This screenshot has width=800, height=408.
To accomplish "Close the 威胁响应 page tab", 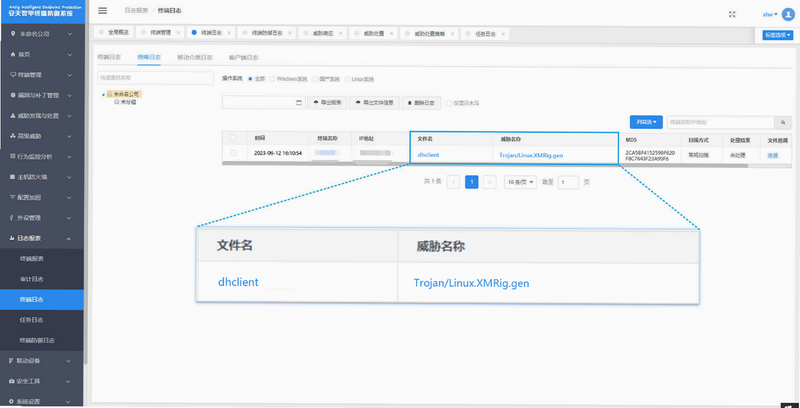I will [340, 33].
